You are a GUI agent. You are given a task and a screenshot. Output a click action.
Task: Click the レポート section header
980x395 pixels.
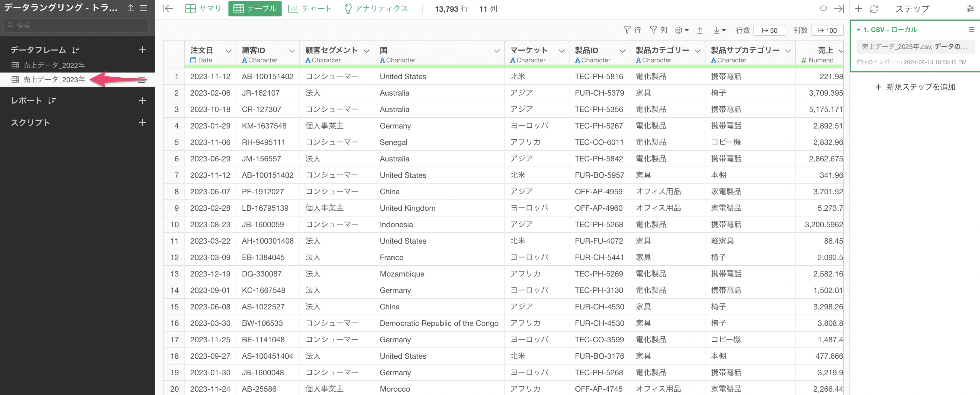tap(26, 100)
